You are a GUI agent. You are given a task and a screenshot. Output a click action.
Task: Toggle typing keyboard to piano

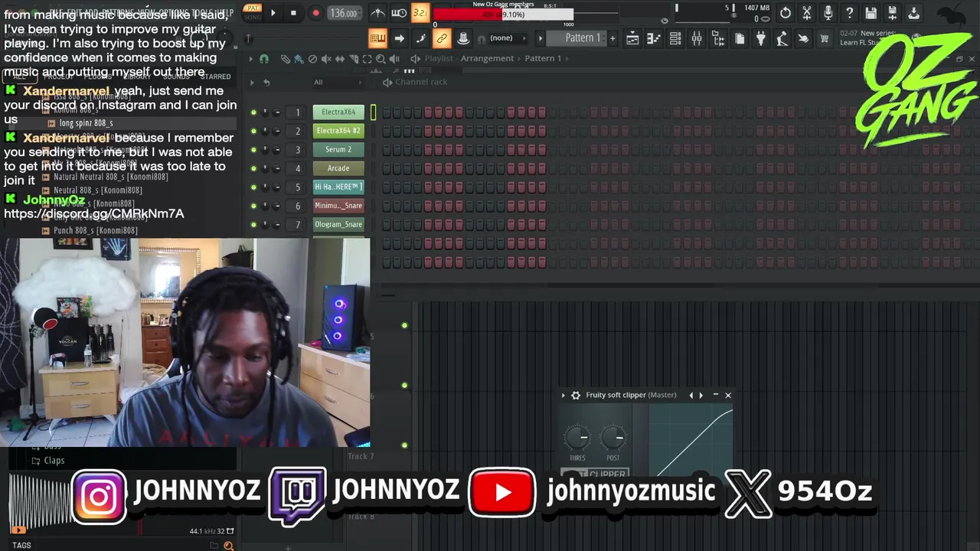coord(377,38)
